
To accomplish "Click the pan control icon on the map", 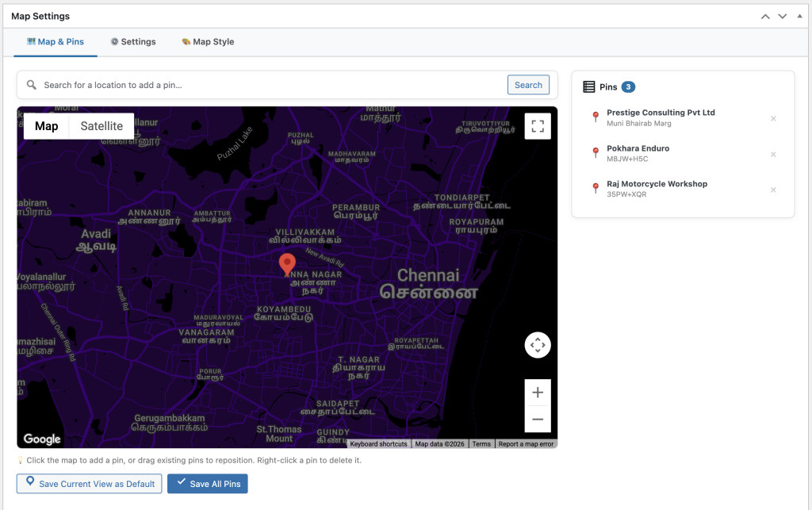I will [538, 345].
